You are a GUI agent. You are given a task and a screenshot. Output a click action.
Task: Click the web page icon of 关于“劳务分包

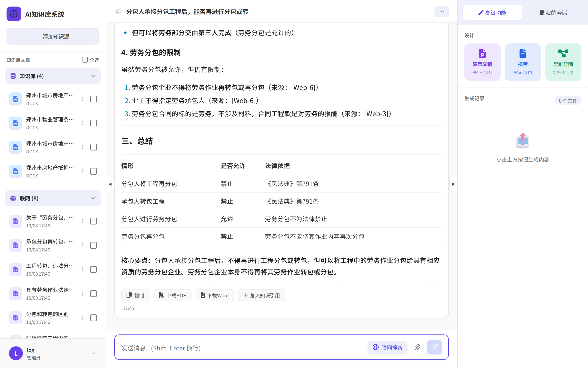(16, 221)
